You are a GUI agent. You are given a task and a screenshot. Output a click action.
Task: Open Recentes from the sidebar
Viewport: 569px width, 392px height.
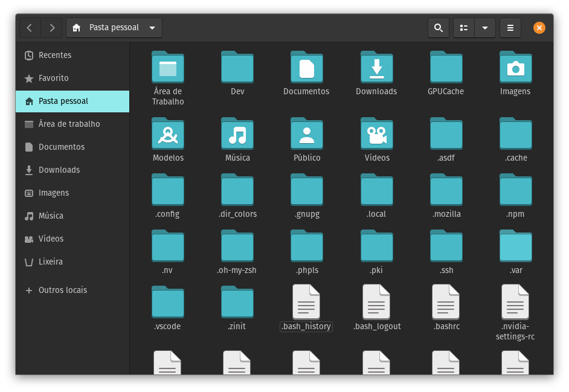coord(54,55)
